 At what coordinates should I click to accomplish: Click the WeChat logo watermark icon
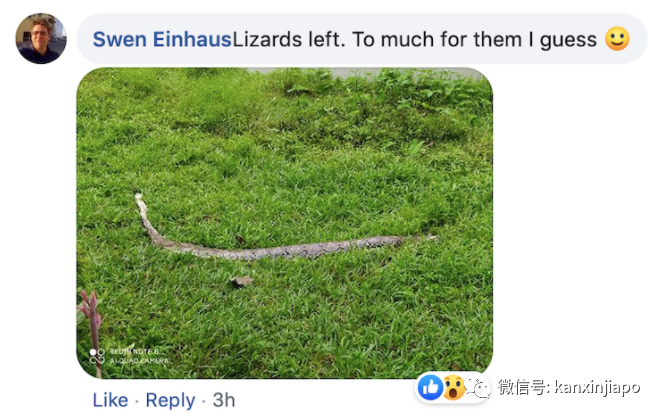(479, 387)
